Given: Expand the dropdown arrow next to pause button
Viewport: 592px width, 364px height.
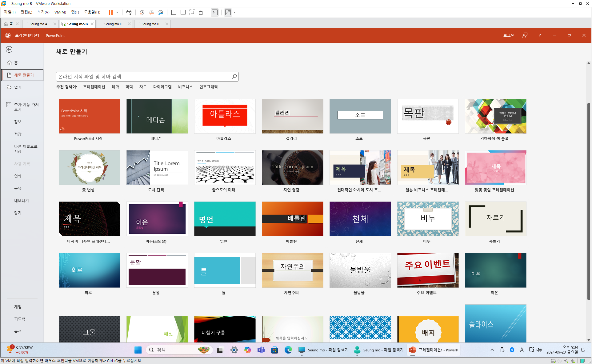Looking at the screenshot, I should click(x=117, y=12).
